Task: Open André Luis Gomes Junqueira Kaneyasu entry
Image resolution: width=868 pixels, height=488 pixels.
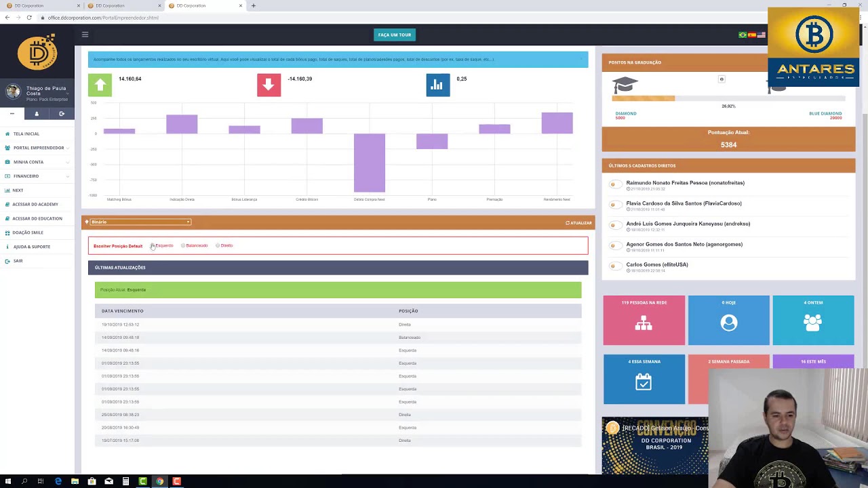Action: click(688, 224)
